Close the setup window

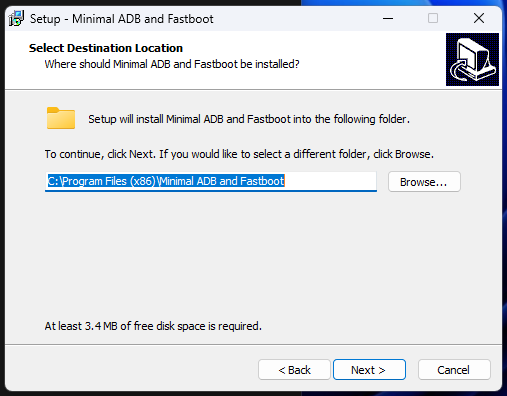[479, 18]
